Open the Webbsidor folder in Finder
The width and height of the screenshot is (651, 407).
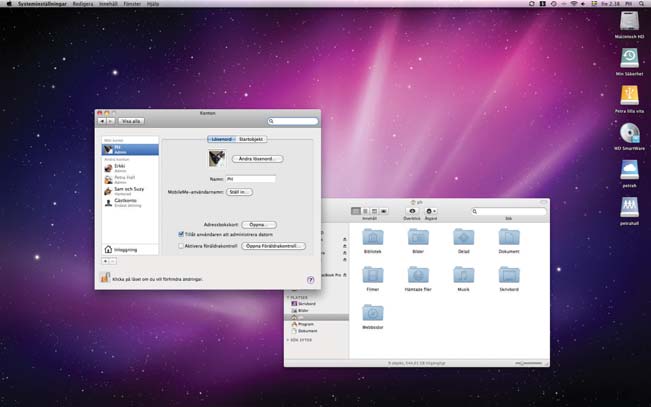pos(372,313)
